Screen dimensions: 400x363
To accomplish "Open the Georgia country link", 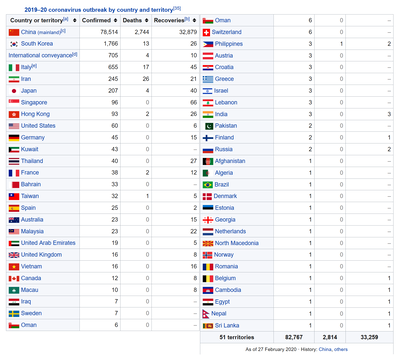I will pyautogui.click(x=225, y=220).
